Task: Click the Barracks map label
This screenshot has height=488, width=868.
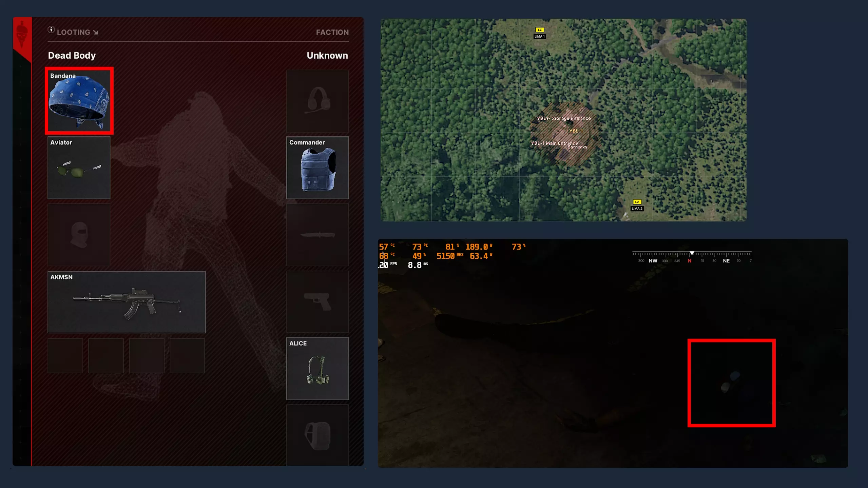Action: click(577, 147)
